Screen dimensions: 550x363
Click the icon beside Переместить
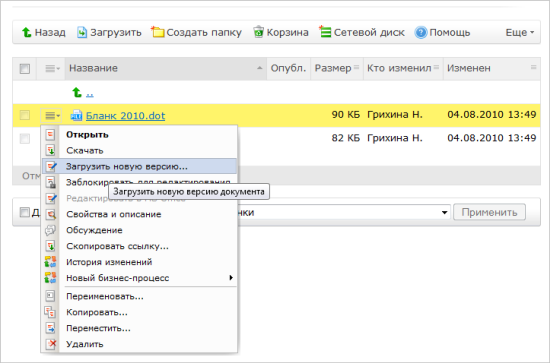(x=50, y=328)
